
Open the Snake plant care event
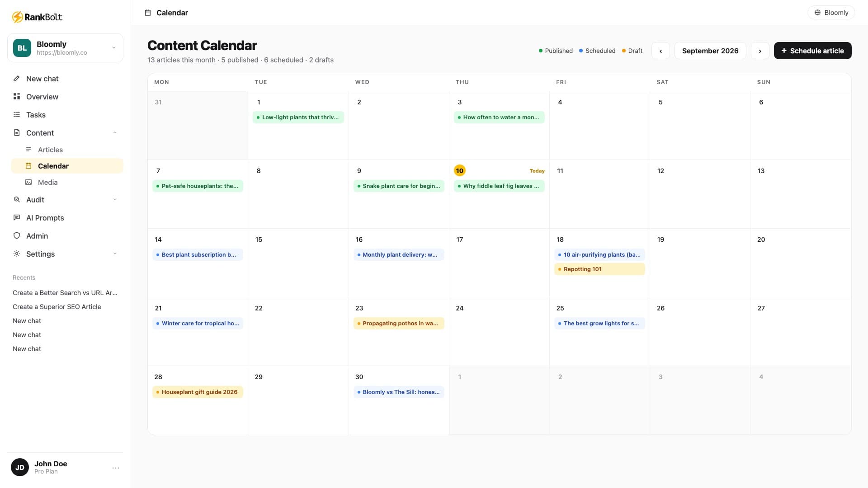(x=399, y=186)
